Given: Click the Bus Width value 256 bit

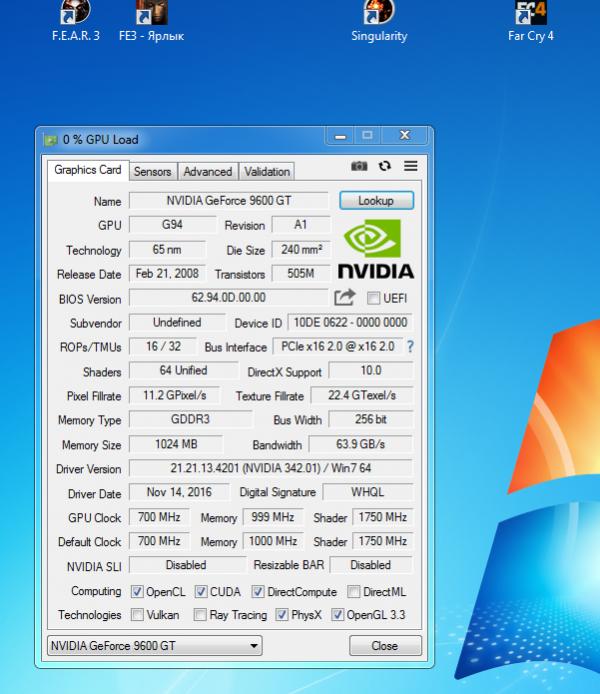Looking at the screenshot, I should pyautogui.click(x=371, y=419).
